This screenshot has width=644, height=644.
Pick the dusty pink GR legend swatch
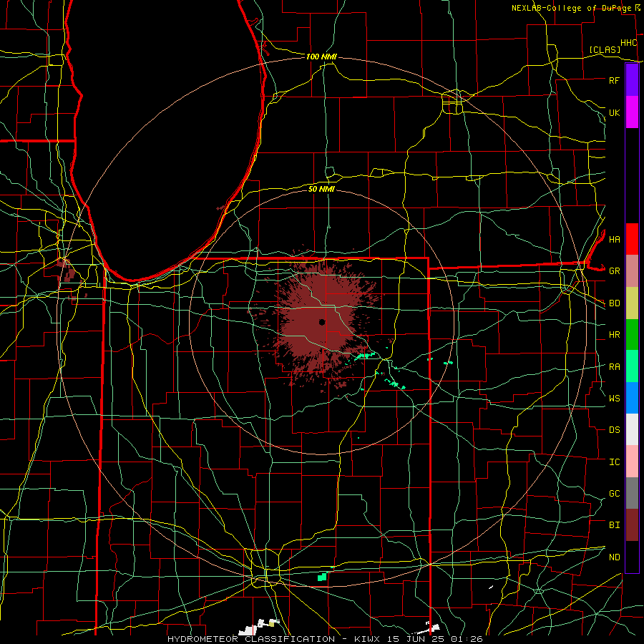coord(632,271)
